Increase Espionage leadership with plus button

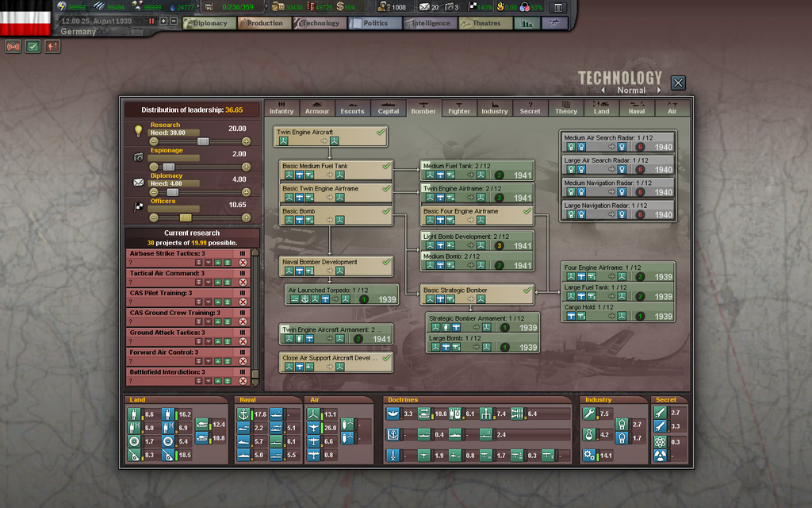[246, 167]
